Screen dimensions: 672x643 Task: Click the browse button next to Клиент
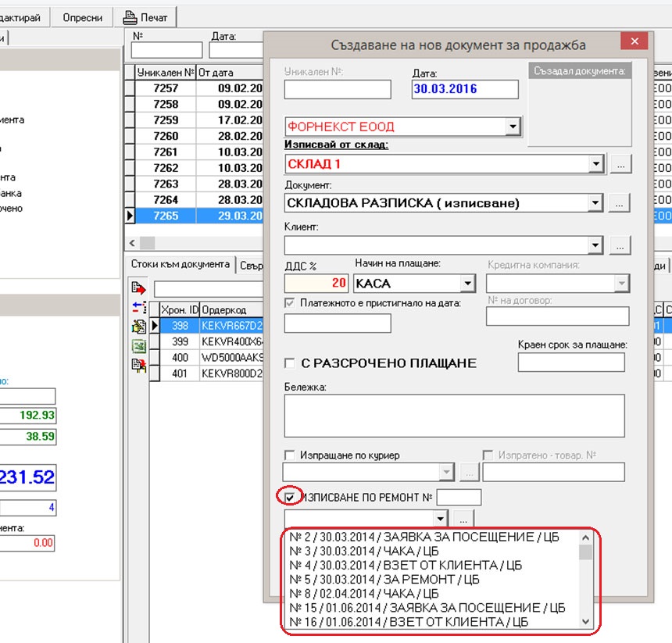click(x=620, y=245)
